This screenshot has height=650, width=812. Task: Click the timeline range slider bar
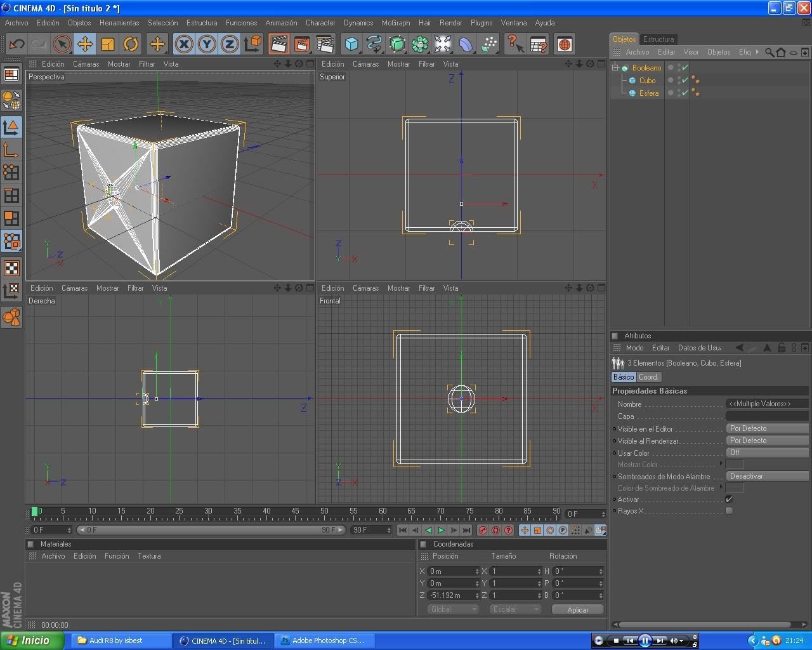coord(211,530)
